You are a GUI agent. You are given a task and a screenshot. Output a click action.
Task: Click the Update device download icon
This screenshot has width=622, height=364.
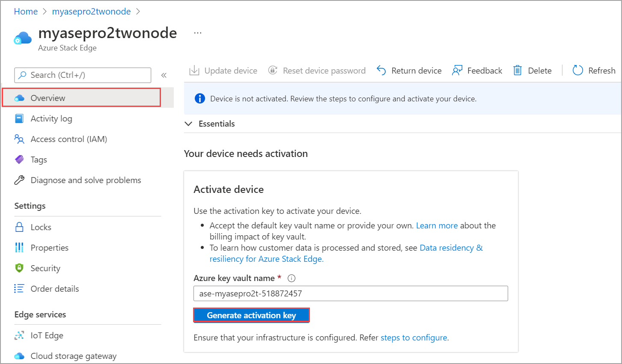tap(194, 71)
